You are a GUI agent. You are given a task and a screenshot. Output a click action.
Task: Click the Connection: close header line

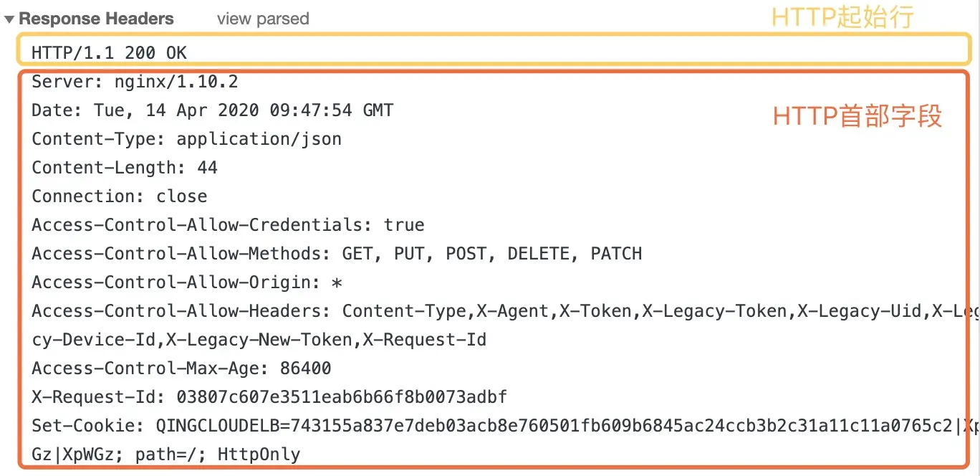tap(120, 196)
